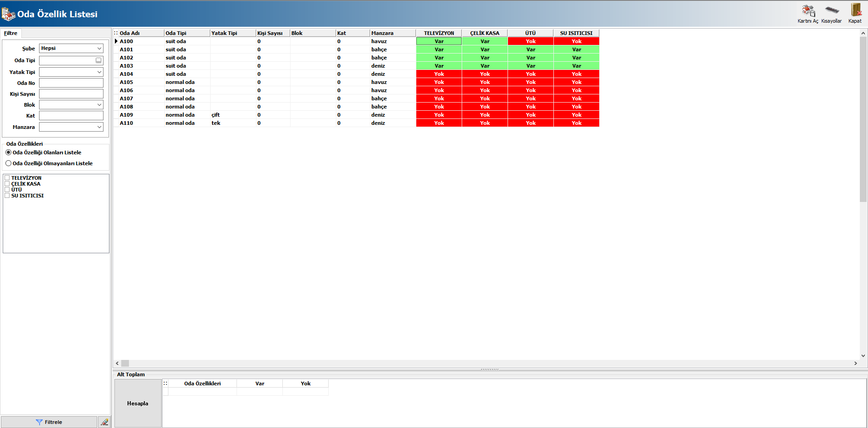Click the vertical scrollbar down arrow
Viewport: 868px width, 428px height.
(863, 356)
